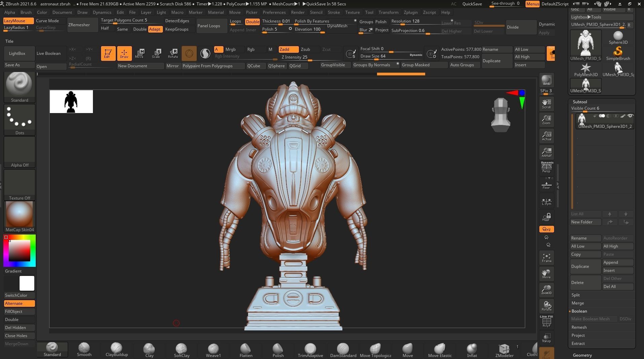
Task: Expand the Split section
Action: [x=576, y=295]
